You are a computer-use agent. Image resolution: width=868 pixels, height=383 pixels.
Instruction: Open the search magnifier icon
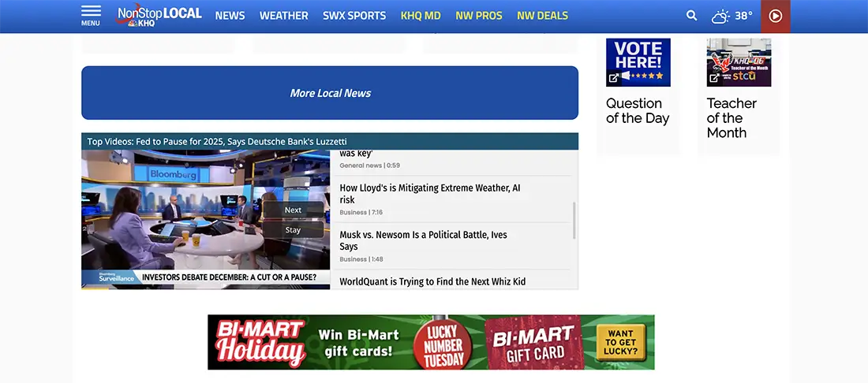(691, 16)
